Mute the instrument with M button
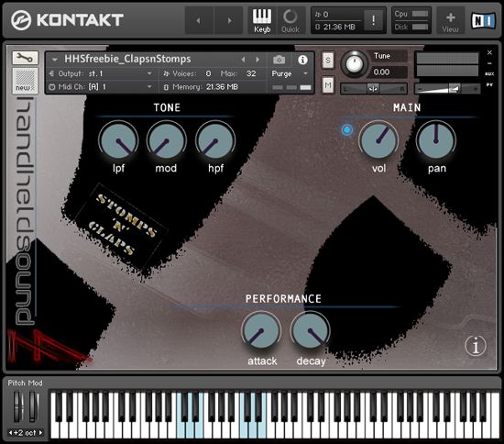The height and width of the screenshot is (444, 504). tap(328, 85)
